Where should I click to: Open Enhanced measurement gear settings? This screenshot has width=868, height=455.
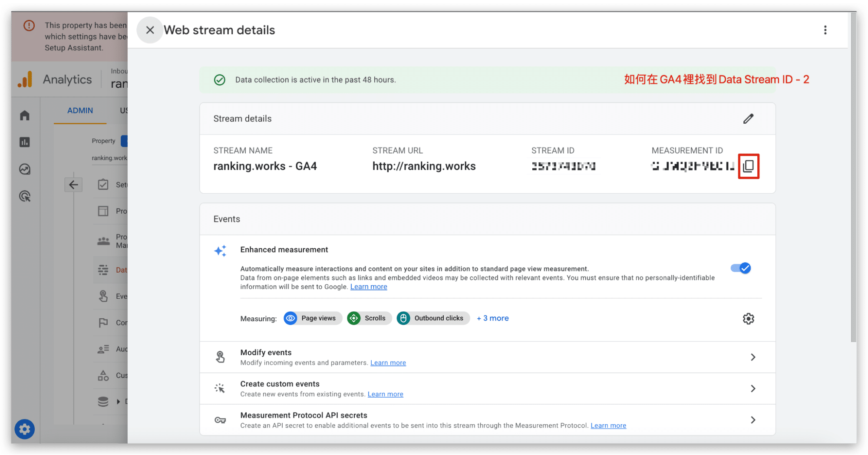coord(748,319)
